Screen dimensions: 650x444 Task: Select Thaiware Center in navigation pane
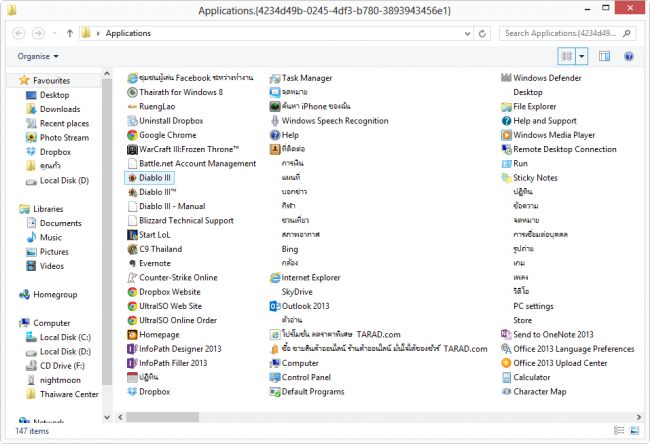[69, 394]
